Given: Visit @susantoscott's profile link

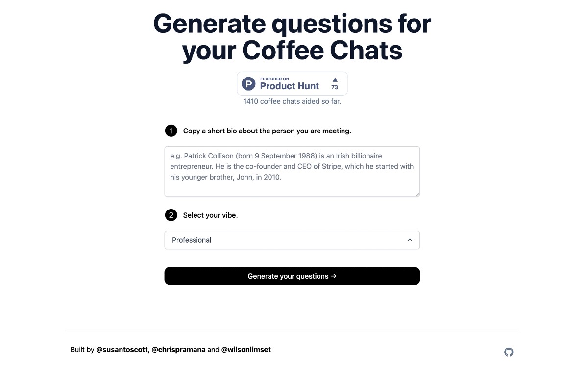Looking at the screenshot, I should coord(122,349).
